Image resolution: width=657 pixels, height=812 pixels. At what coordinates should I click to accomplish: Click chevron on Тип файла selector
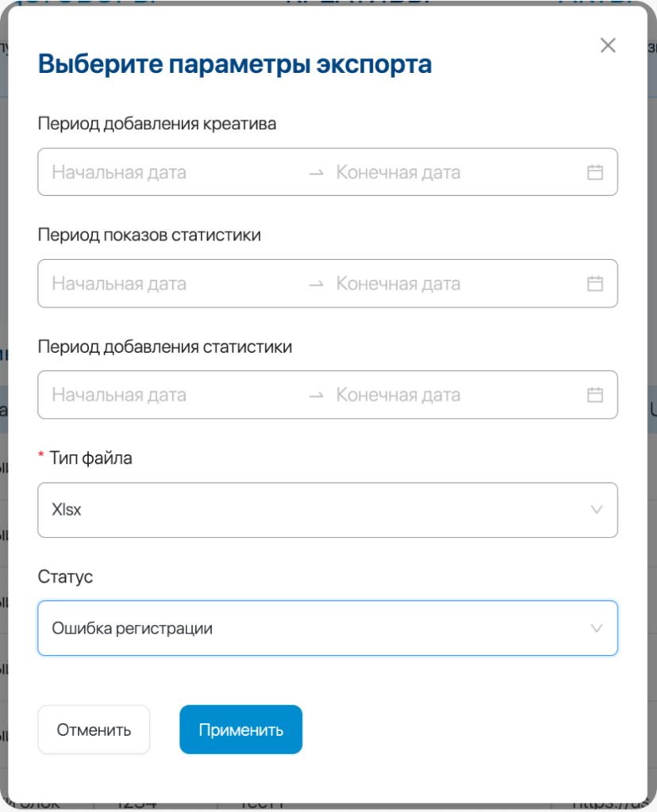click(x=597, y=510)
